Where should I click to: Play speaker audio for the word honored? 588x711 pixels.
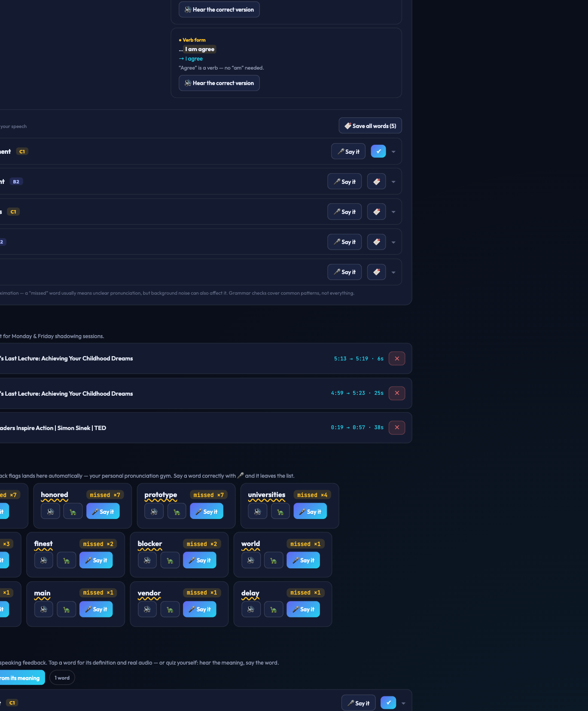50,511
